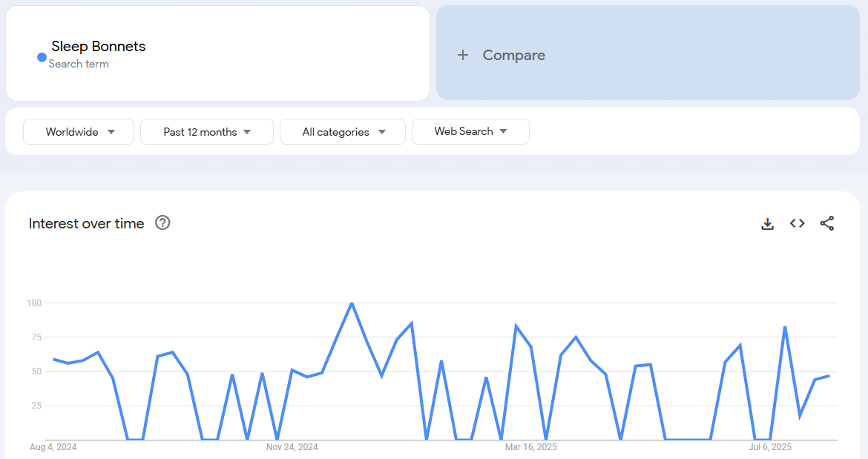868x459 pixels.
Task: Select the Nov 24, 2024 date label
Action: tap(292, 447)
